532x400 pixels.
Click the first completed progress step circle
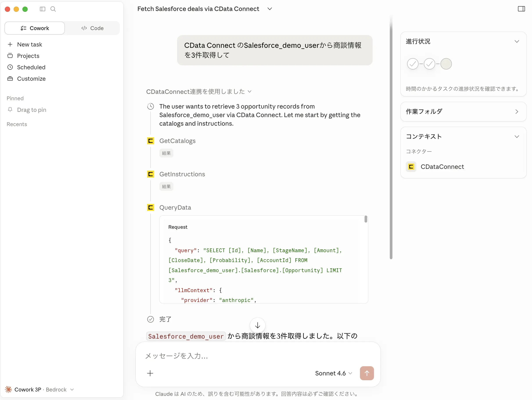coord(413,64)
